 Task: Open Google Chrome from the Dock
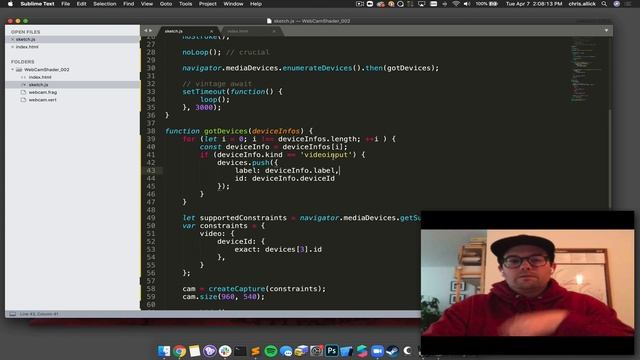tap(179, 351)
